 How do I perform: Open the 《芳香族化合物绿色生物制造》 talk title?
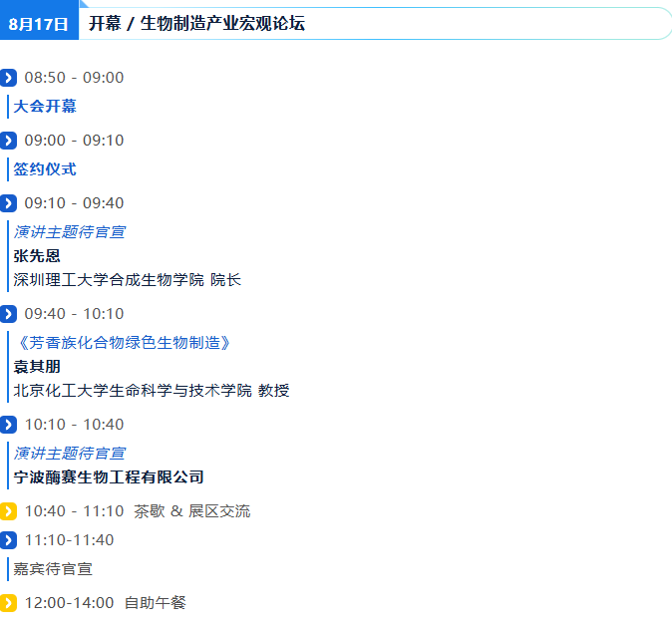pos(123,343)
